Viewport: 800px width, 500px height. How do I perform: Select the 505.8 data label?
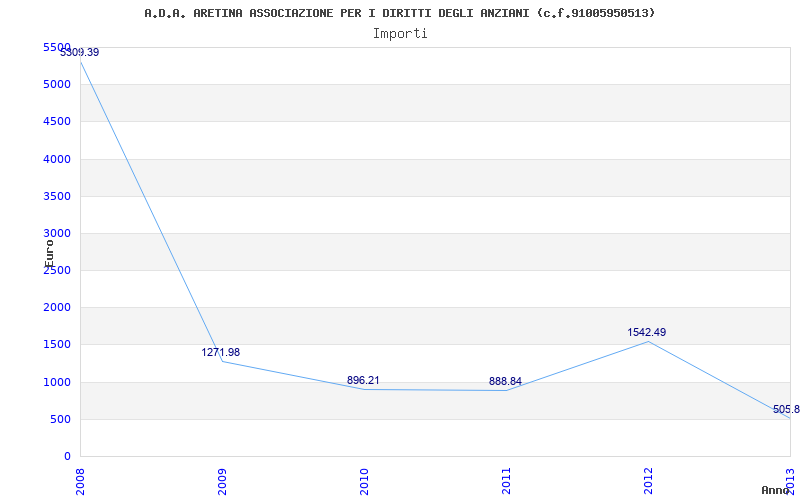tap(786, 409)
